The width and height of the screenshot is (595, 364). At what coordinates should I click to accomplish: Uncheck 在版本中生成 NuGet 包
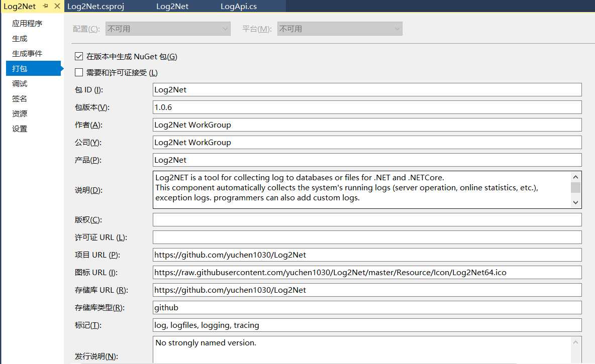(79, 57)
